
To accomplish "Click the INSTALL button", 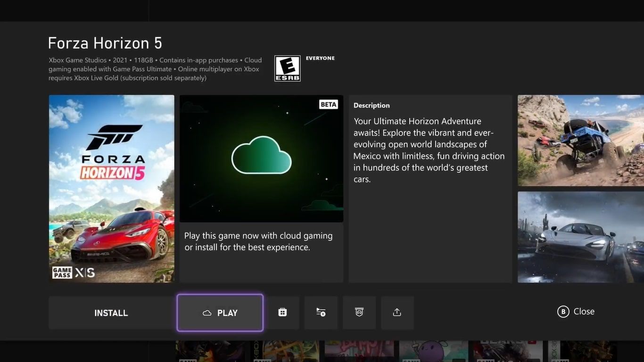I will coord(111,313).
